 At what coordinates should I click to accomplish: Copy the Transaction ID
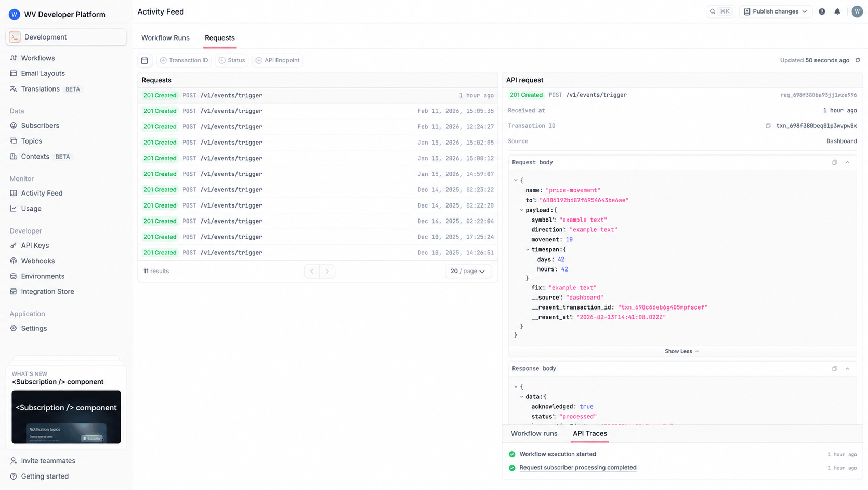(768, 126)
